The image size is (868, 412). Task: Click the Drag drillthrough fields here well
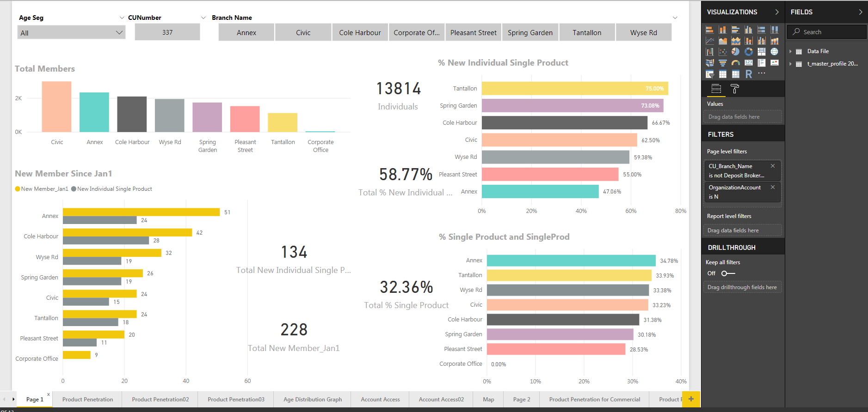742,287
